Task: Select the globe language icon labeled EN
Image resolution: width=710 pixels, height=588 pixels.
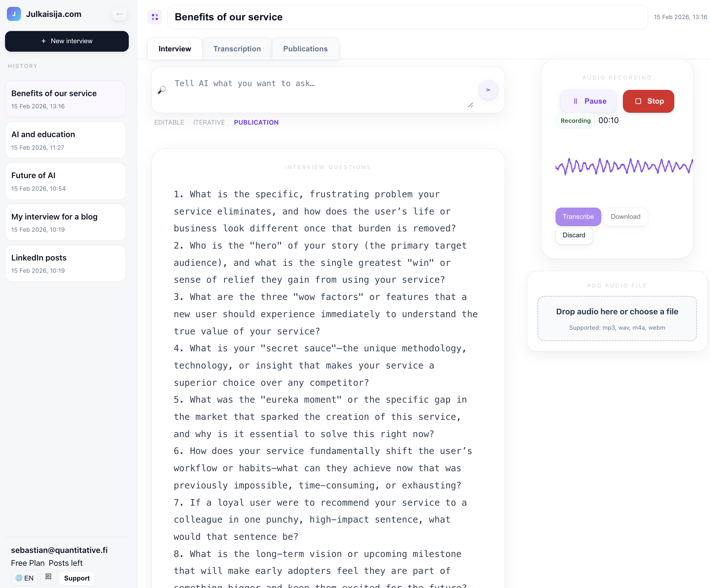Action: 24,578
